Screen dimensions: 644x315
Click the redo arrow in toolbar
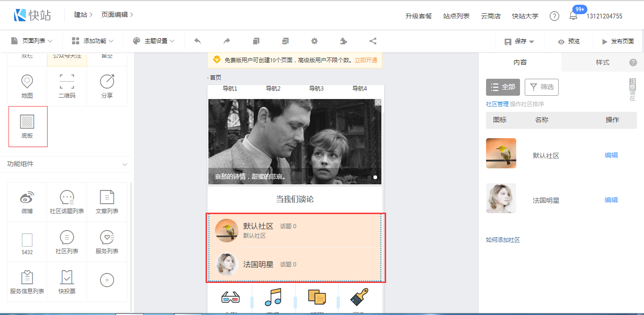[x=227, y=41]
